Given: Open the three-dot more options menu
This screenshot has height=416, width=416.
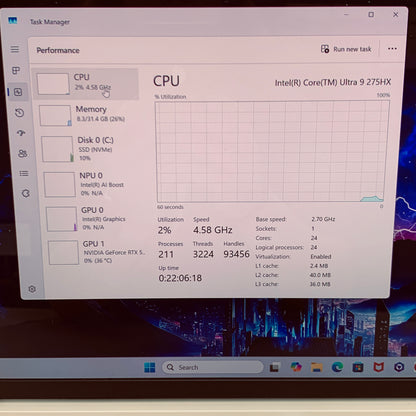Looking at the screenshot, I should (x=392, y=49).
